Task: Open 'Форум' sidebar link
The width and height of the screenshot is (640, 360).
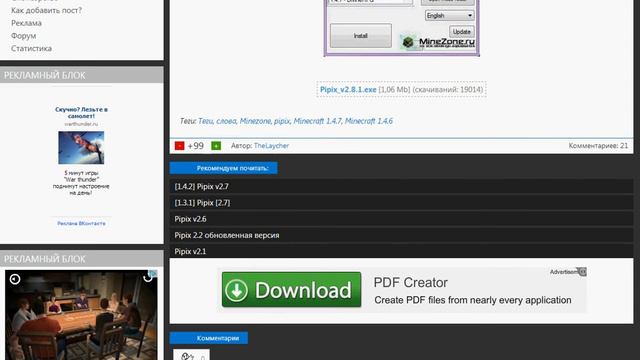Action: click(x=23, y=36)
